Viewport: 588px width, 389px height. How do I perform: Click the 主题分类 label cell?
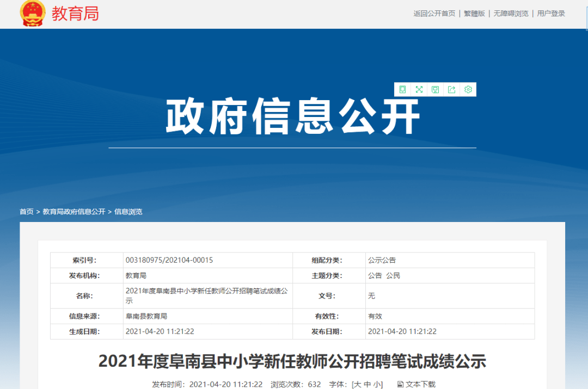pyautogui.click(x=329, y=275)
